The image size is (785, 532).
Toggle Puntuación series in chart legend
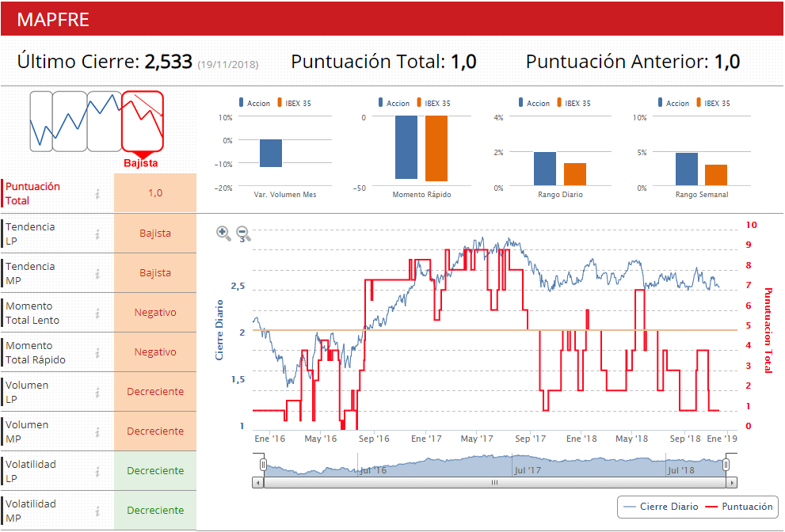click(739, 507)
